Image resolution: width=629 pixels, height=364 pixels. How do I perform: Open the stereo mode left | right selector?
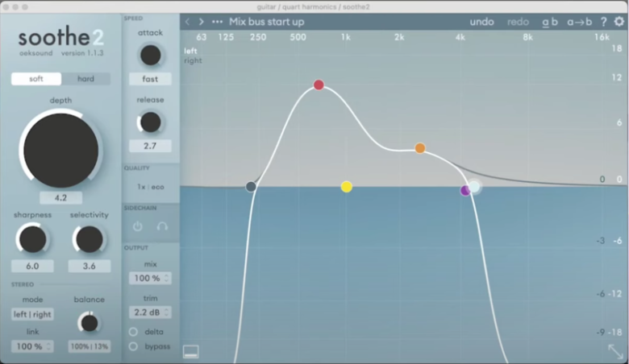[32, 314]
